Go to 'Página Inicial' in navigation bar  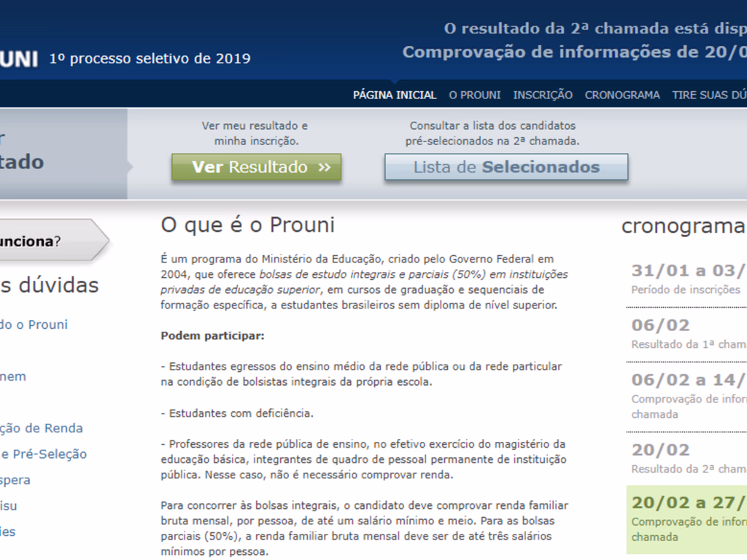tap(394, 95)
